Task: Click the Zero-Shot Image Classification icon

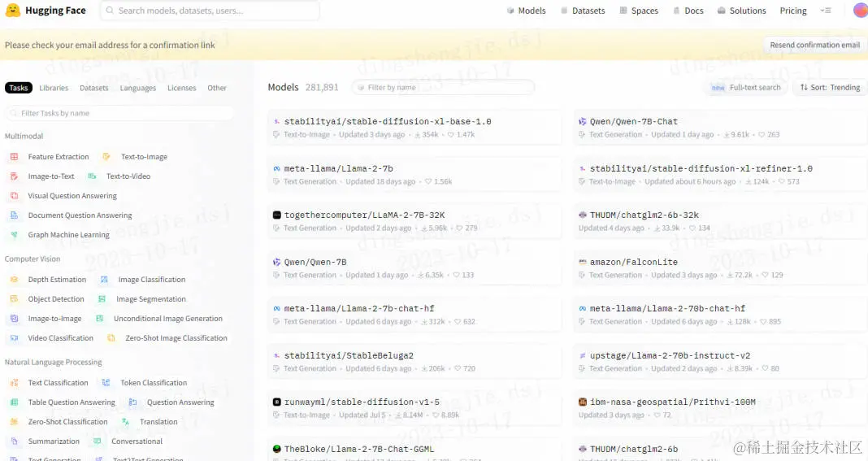Action: pyautogui.click(x=111, y=338)
